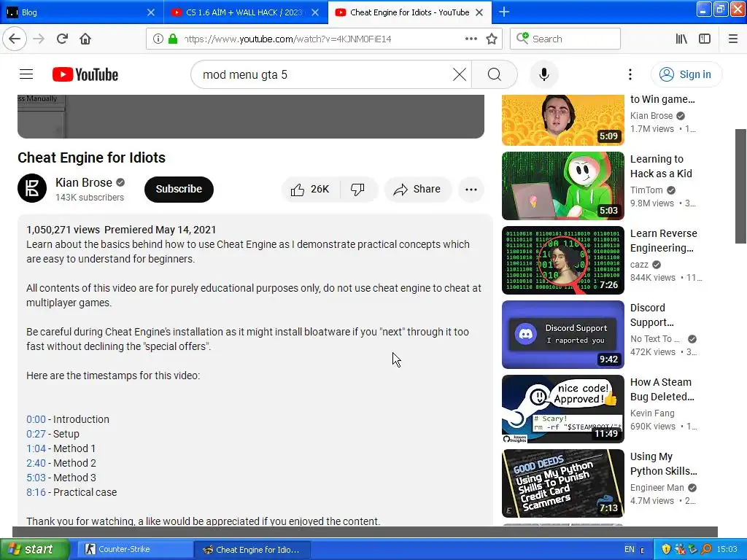
Task: Open Discord Support video thumbnail
Action: click(562, 334)
